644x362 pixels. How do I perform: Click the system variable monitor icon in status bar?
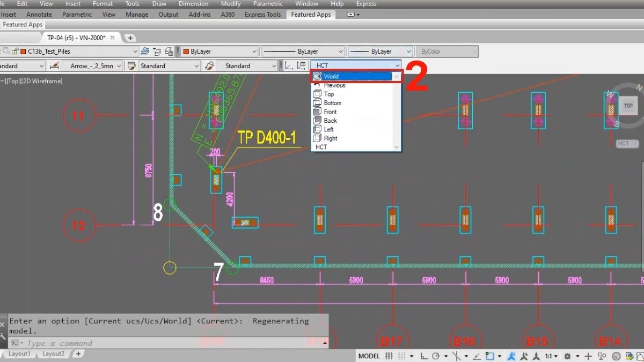[630, 356]
